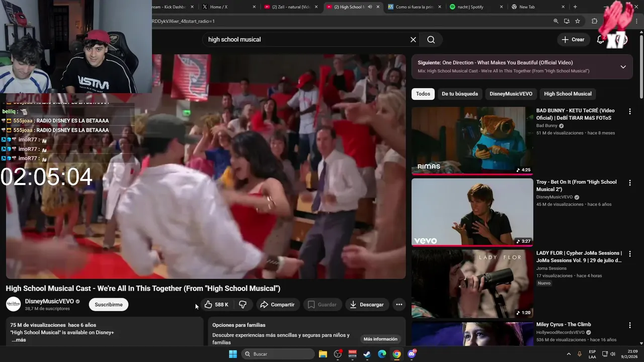Click the Suscribirme button
Screen dimensions: 644x362
click(x=109, y=305)
